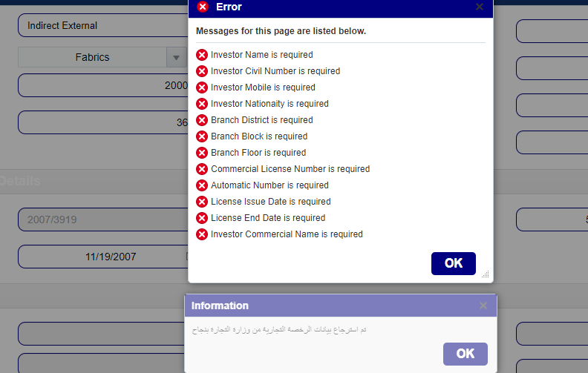The height and width of the screenshot is (373, 588).
Task: Click error icon beside Investor Civil Number message
Action: click(x=202, y=71)
